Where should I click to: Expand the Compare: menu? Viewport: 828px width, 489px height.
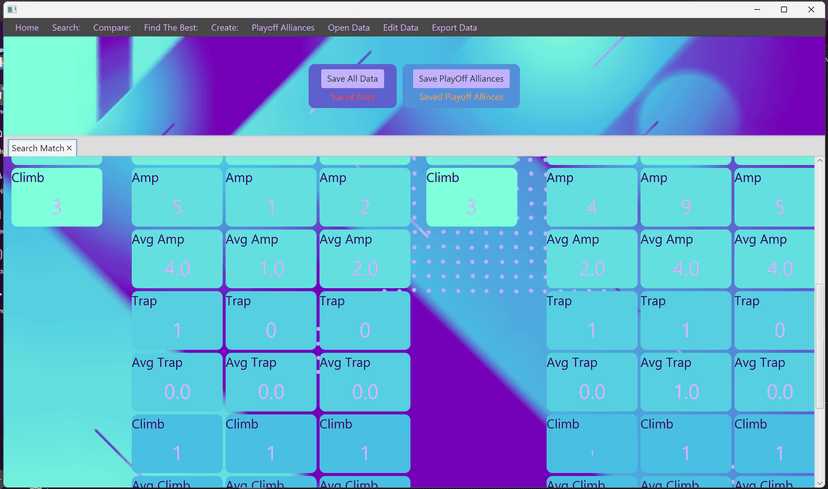tap(112, 28)
